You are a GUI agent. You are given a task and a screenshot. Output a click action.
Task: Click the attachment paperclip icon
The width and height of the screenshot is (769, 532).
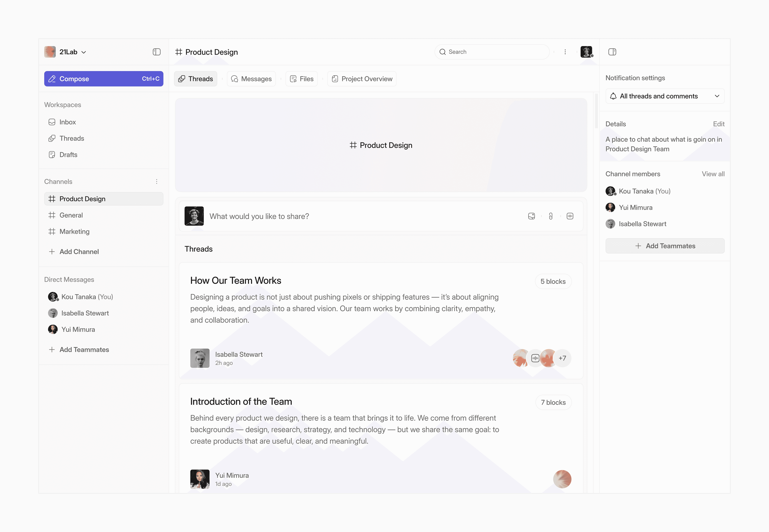(550, 216)
